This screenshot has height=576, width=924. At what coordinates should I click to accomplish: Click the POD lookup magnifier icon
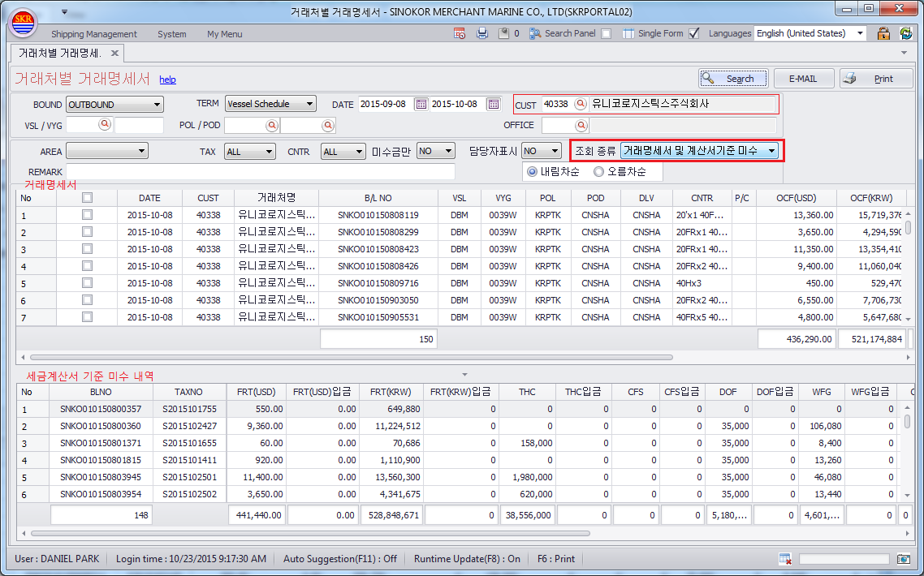[328, 125]
